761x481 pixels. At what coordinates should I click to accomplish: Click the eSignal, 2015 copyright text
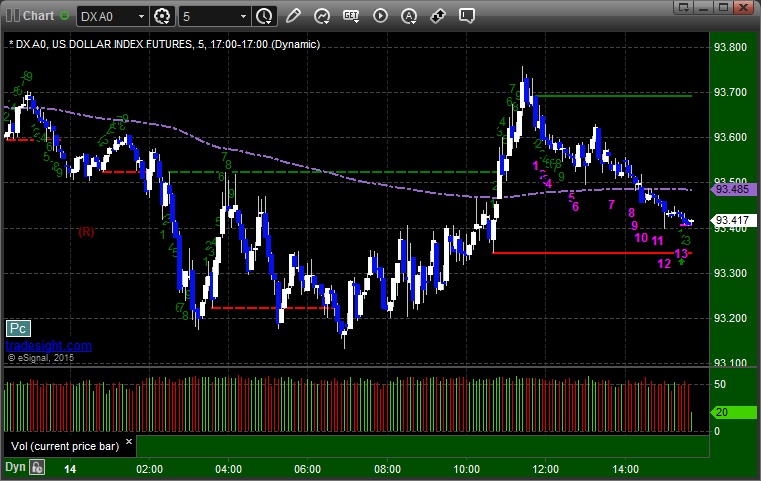pyautogui.click(x=40, y=358)
